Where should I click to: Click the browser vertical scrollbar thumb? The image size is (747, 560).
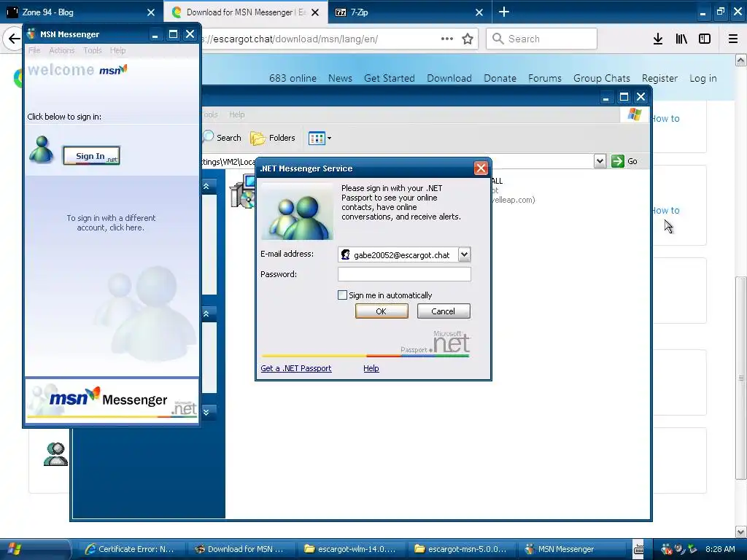click(x=741, y=378)
